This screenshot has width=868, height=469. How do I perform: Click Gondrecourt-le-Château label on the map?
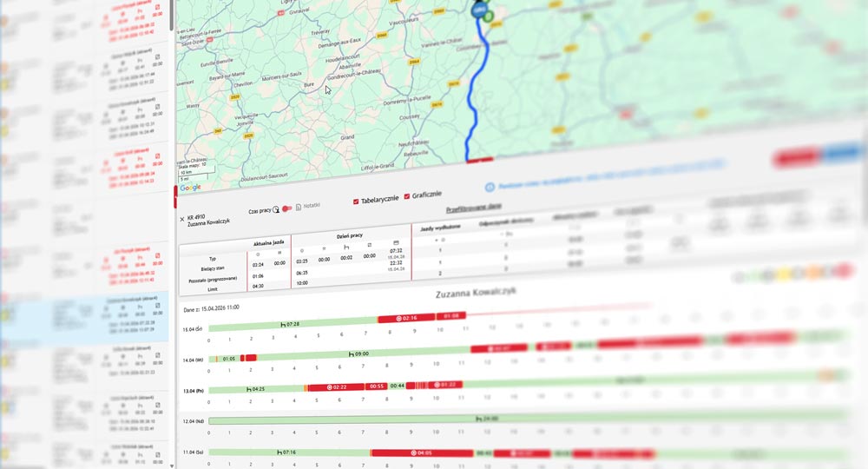[354, 75]
